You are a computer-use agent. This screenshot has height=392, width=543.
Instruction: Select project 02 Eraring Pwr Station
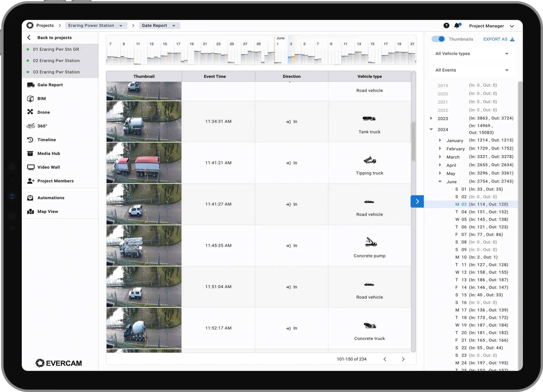point(56,60)
